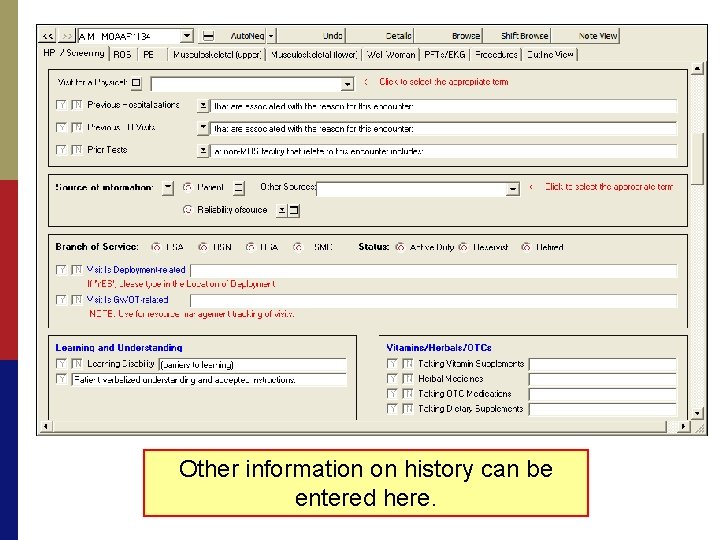Click the vertical scrollbar up arrow
Screen dimensions: 720x540
(x=697, y=68)
